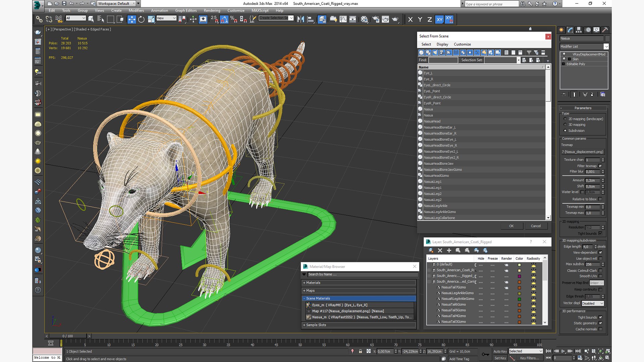Open the Hierarchy command panel tab

point(579,30)
